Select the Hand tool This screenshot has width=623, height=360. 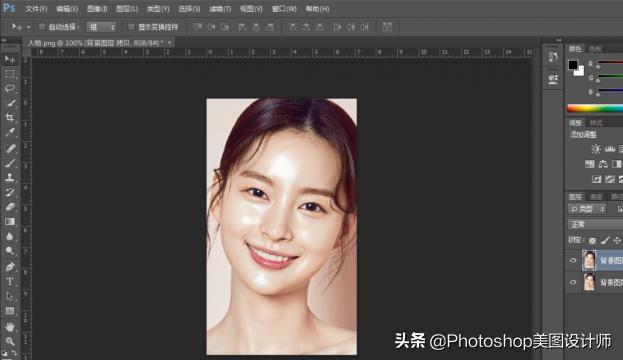click(10, 327)
